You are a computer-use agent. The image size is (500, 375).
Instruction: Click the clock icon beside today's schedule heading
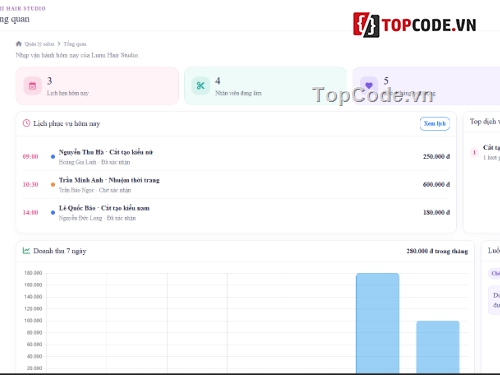26,123
